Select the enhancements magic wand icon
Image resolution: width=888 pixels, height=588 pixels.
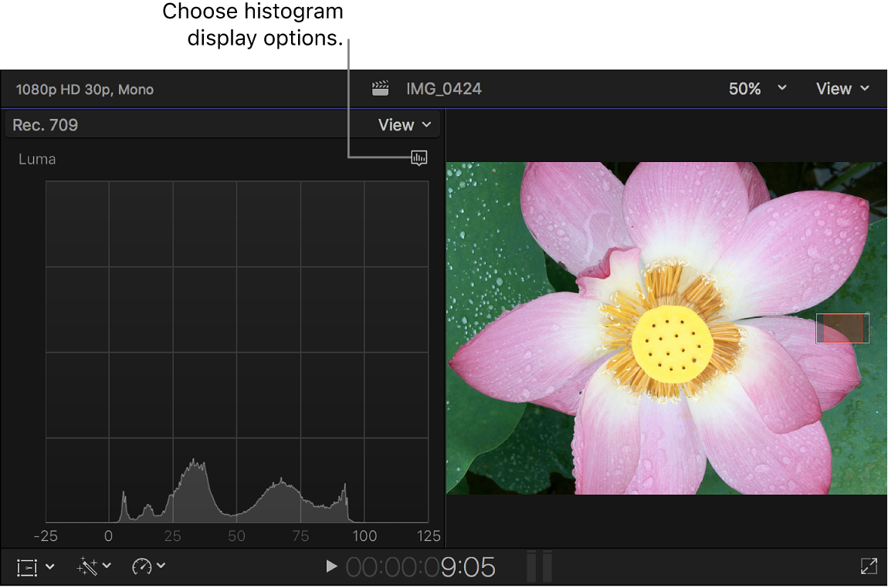(x=87, y=566)
